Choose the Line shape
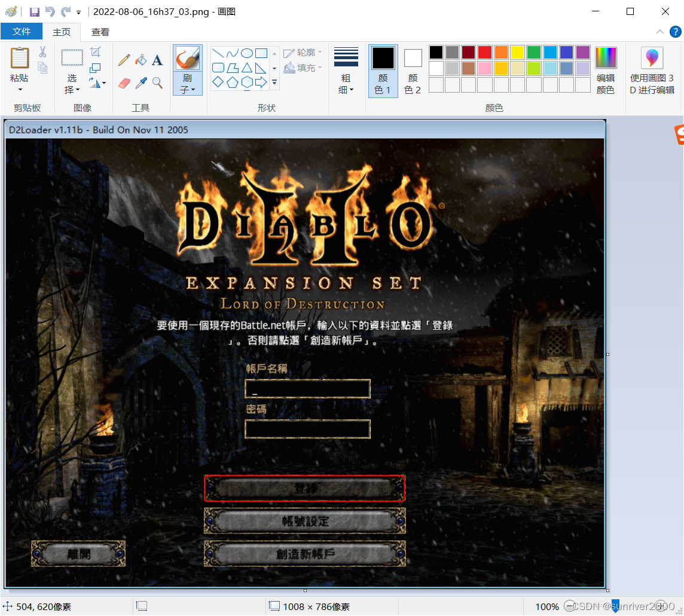Image resolution: width=684 pixels, height=616 pixels. pos(218,53)
